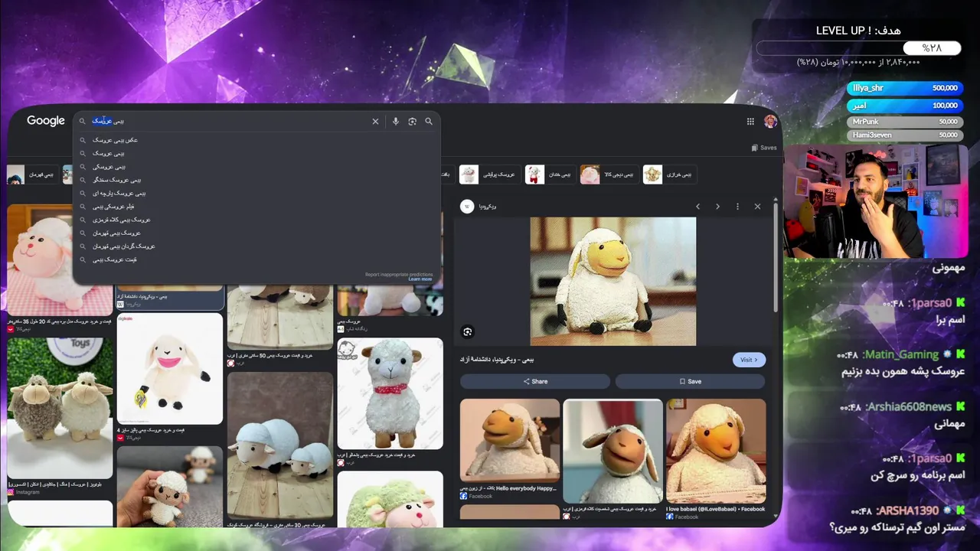Open white sheep doll with pink mouth result
980x551 pixels.
click(x=170, y=369)
